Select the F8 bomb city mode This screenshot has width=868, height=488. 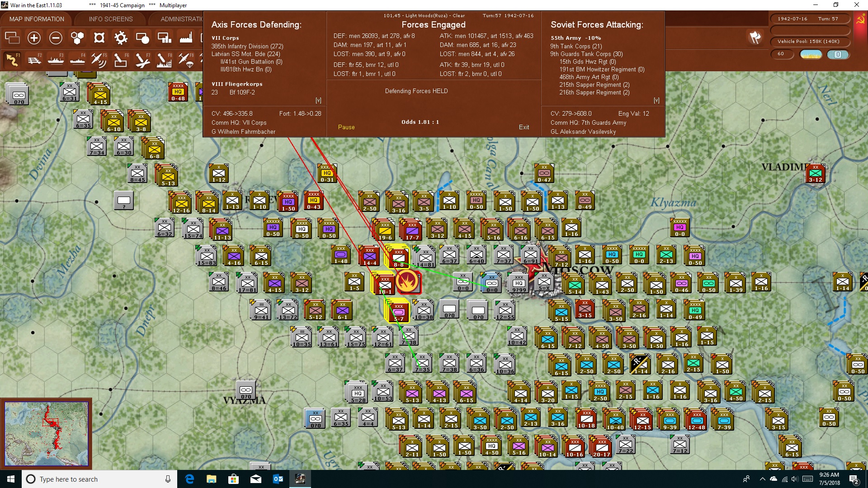pyautogui.click(x=164, y=60)
